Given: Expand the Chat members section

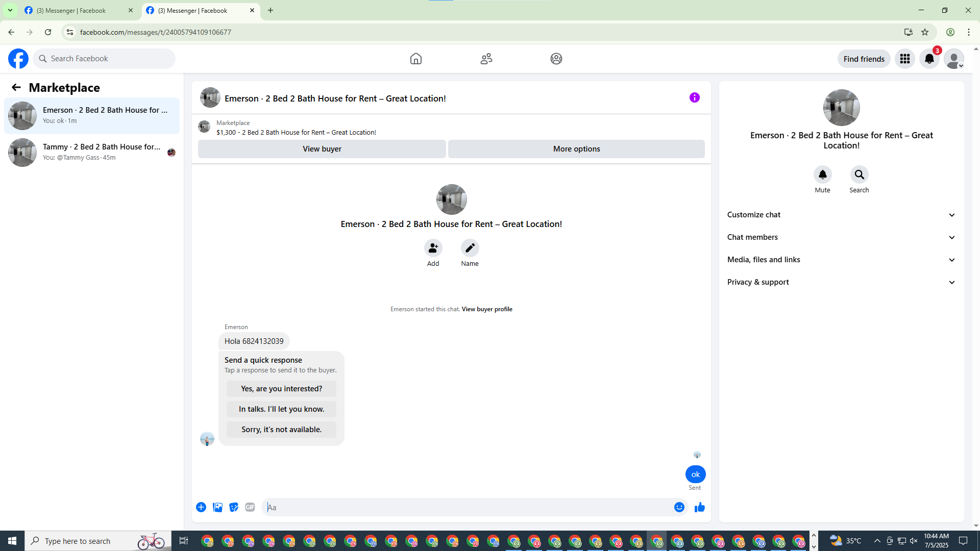Looking at the screenshot, I should 841,237.
